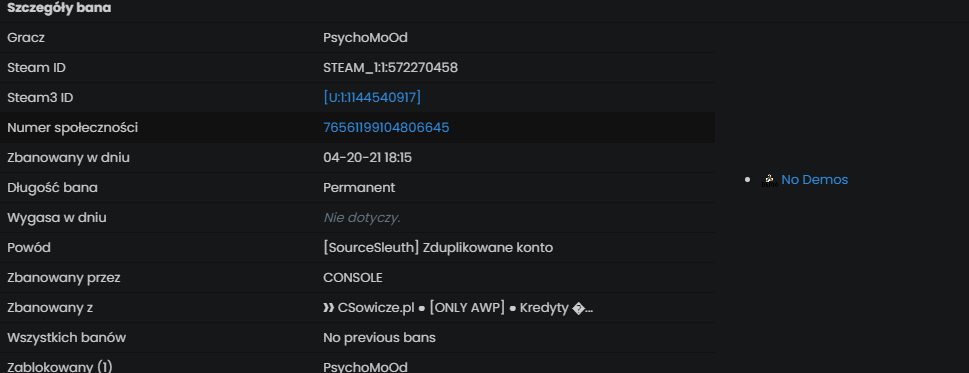Screen dimensions: 969x373
Task: Click the No previous bans text
Action: coord(379,338)
